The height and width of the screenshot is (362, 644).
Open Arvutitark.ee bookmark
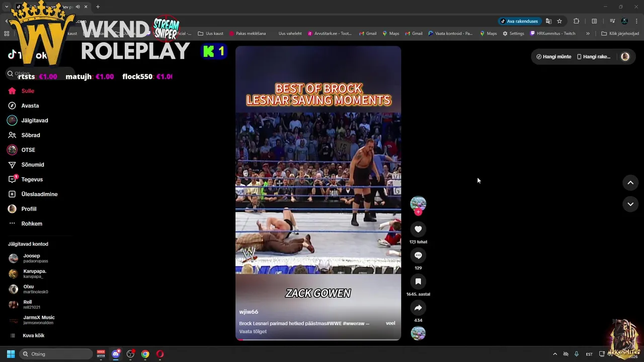[329, 34]
